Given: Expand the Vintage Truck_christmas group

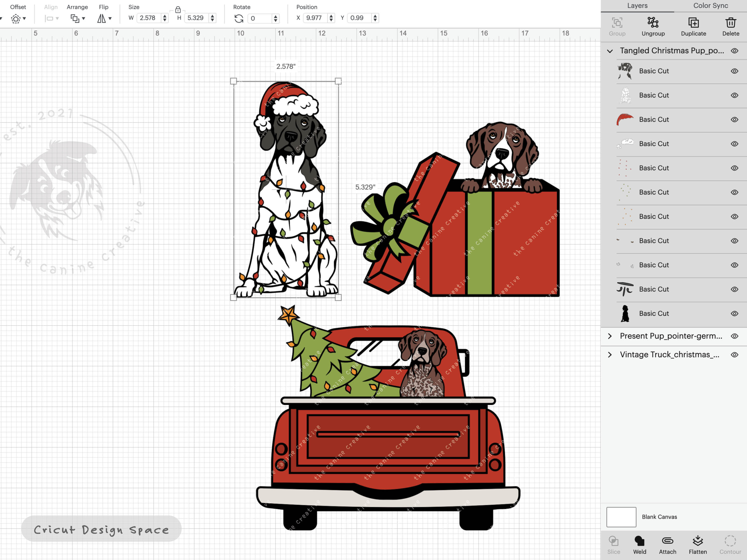Looking at the screenshot, I should click(x=610, y=354).
